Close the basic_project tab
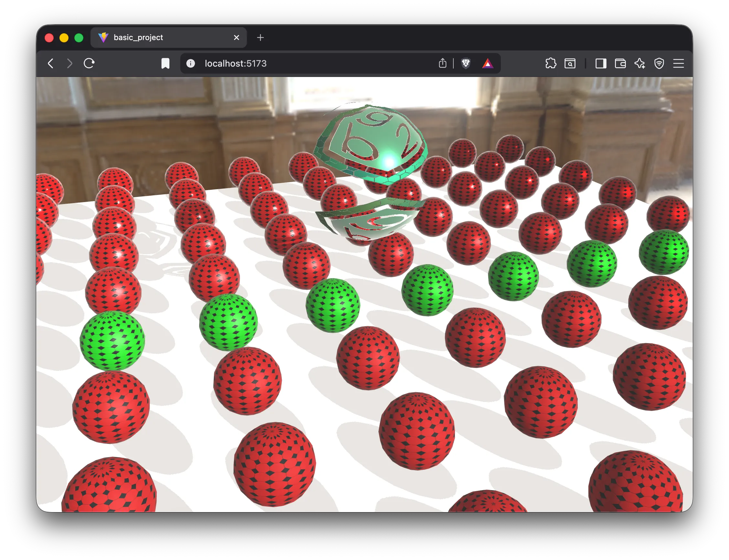729x560 pixels. (237, 37)
